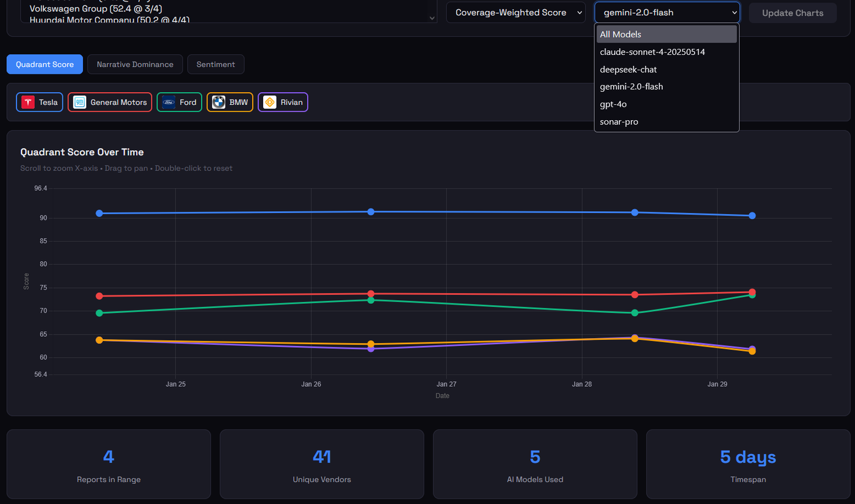Click the Jan 27 axis label
855x504 pixels.
click(446, 384)
